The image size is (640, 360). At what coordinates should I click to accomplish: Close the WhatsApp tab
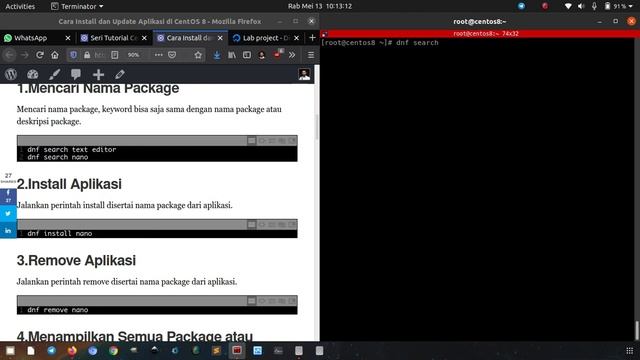(68, 38)
